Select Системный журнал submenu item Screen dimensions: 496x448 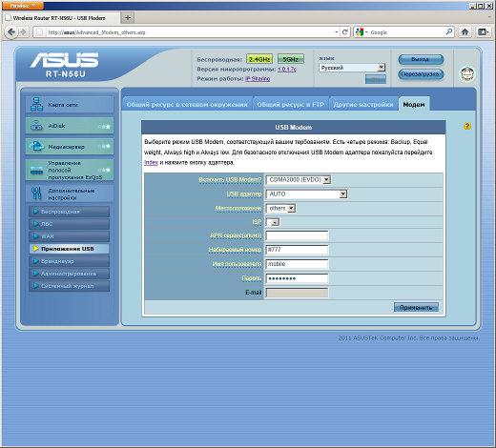point(70,286)
